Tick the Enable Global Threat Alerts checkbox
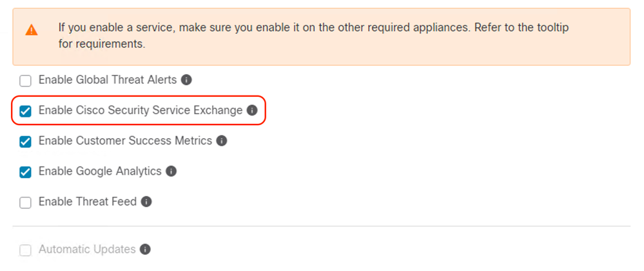Image resolution: width=644 pixels, height=271 pixels. pos(26,81)
